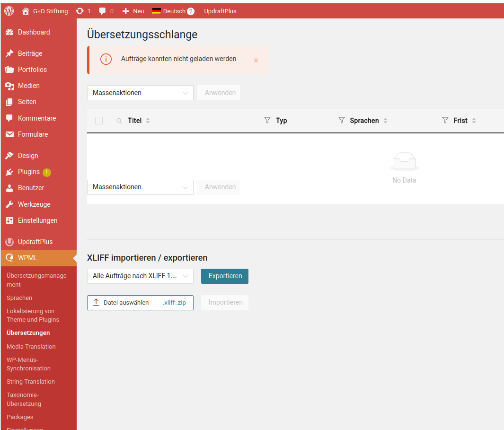The height and width of the screenshot is (430, 504).
Task: Open the comments bubble in admin bar
Action: [103, 11]
